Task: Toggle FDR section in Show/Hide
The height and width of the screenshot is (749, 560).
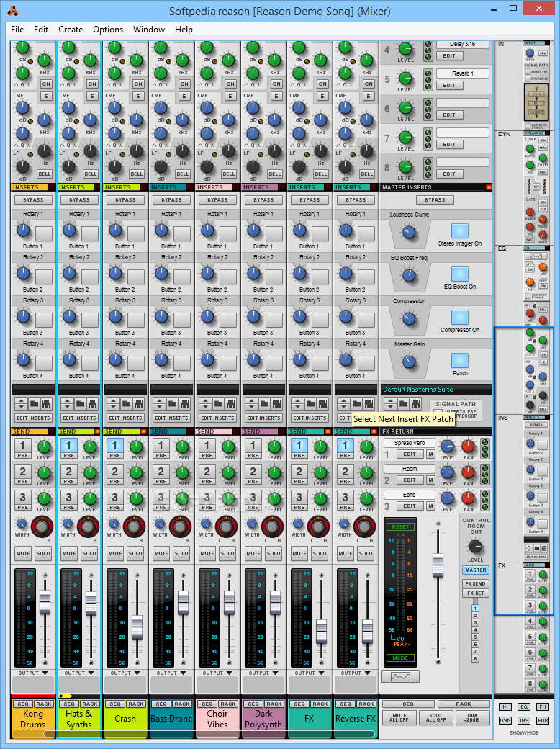Action: (x=543, y=720)
